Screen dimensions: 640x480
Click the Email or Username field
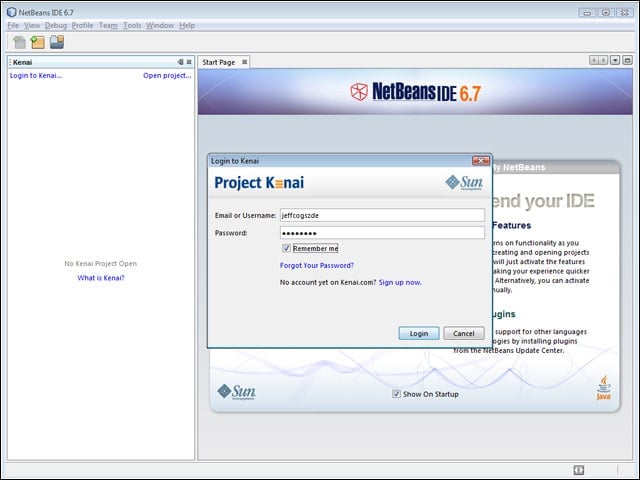click(382, 215)
